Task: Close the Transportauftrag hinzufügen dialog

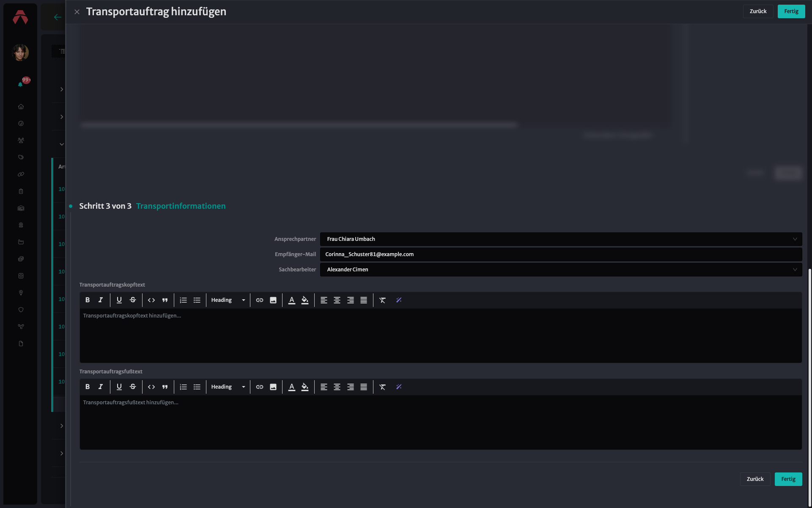Action: (77, 12)
